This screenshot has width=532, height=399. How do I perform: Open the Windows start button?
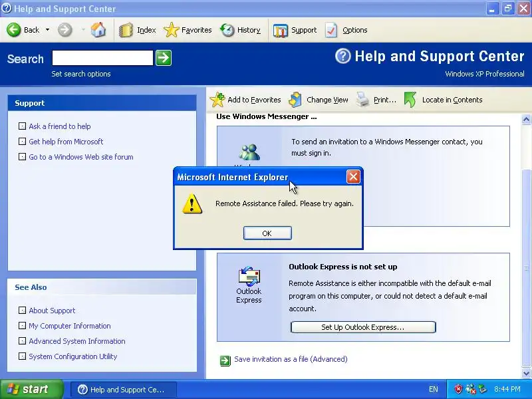31,389
